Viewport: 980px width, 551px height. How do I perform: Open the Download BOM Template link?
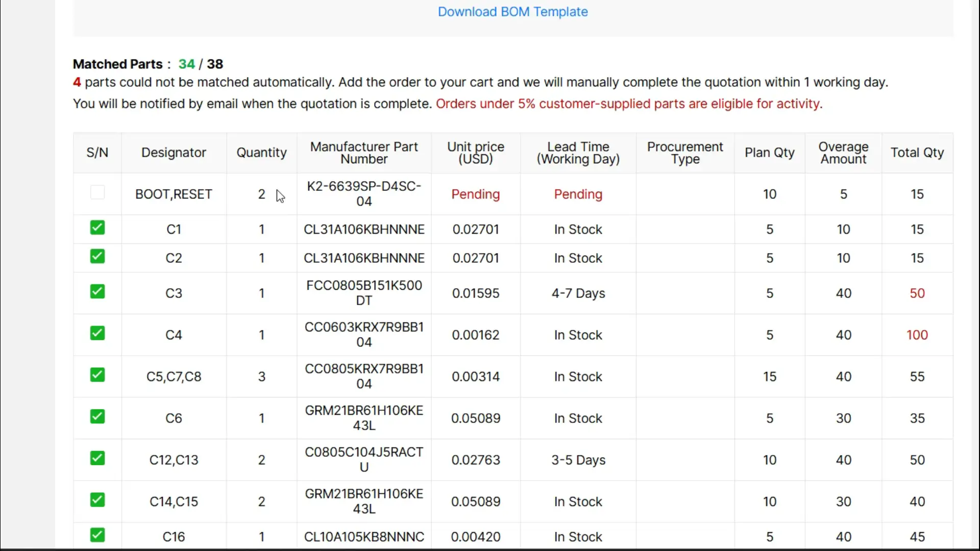512,12
